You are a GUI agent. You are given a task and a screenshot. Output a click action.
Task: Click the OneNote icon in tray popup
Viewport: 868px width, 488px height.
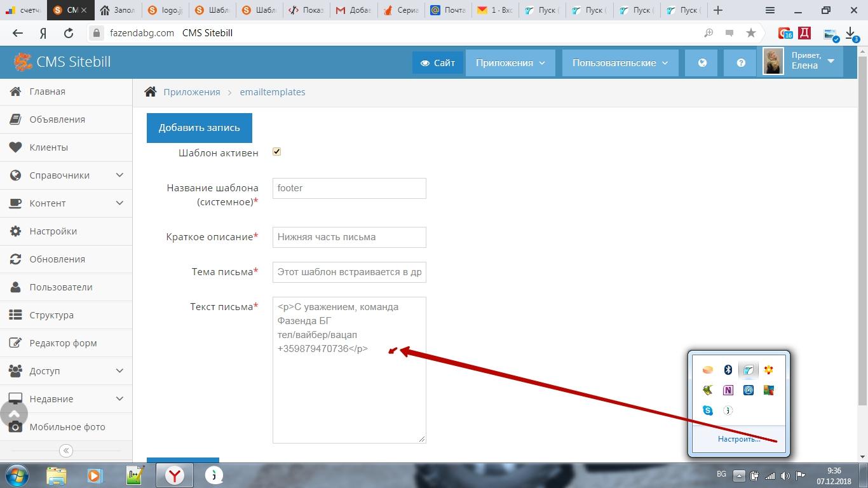[728, 390]
